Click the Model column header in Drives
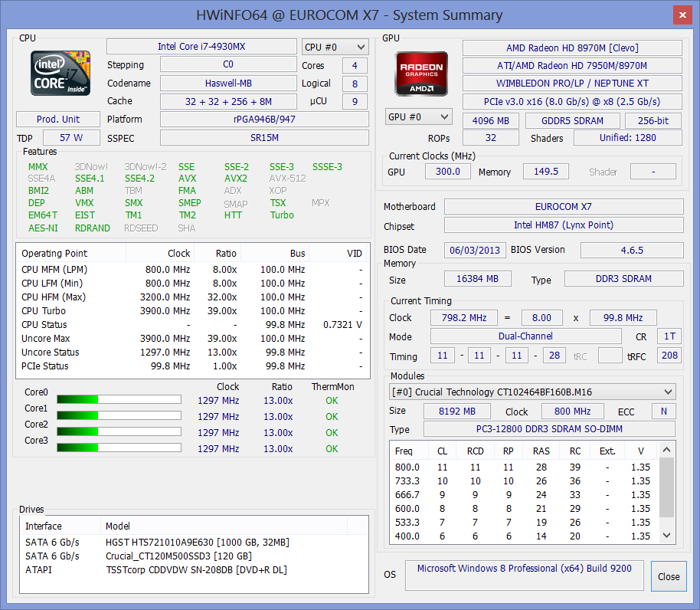The height and width of the screenshot is (610, 700). coord(224,526)
